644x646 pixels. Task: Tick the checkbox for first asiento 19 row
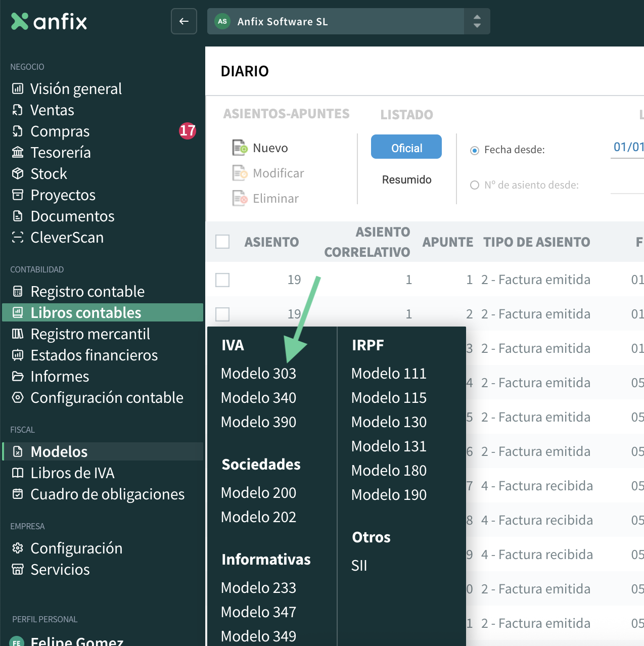pos(222,280)
